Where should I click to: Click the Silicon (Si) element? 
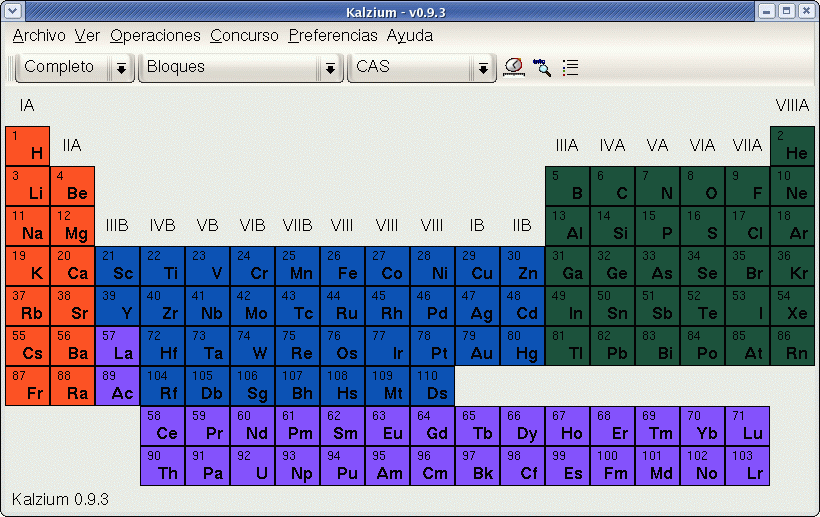[x=612, y=226]
